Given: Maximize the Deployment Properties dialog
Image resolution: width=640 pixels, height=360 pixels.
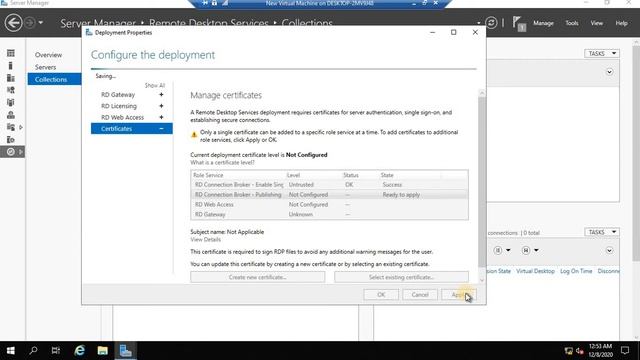Looking at the screenshot, I should [453, 32].
